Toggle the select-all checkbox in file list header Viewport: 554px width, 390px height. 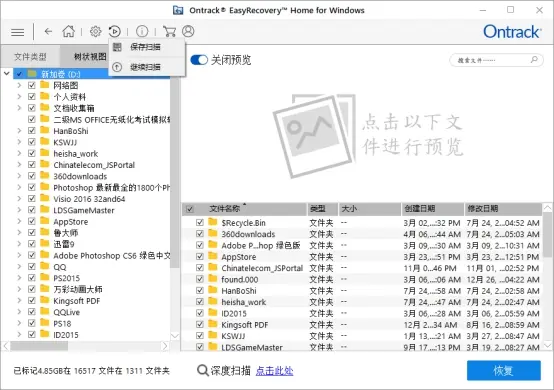coord(190,209)
